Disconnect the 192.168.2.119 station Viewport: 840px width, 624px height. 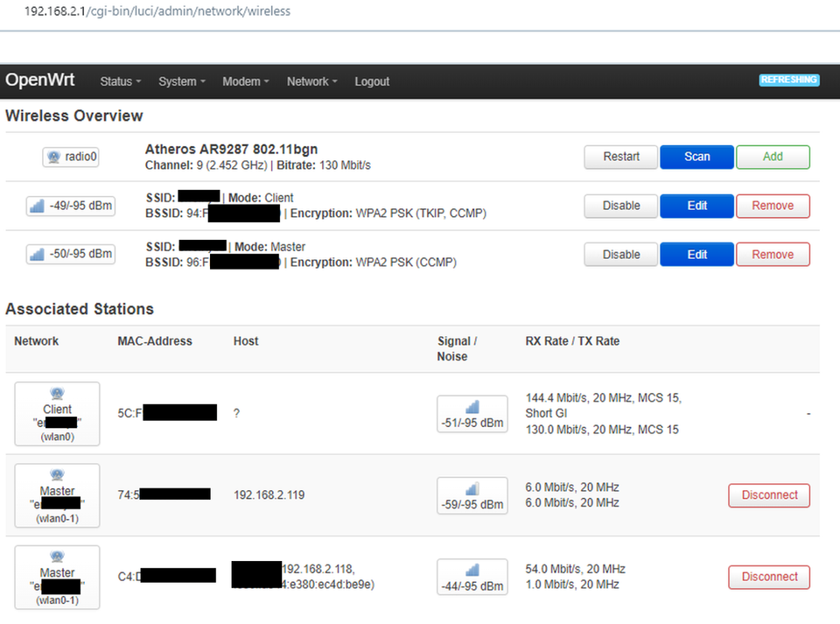click(x=769, y=495)
